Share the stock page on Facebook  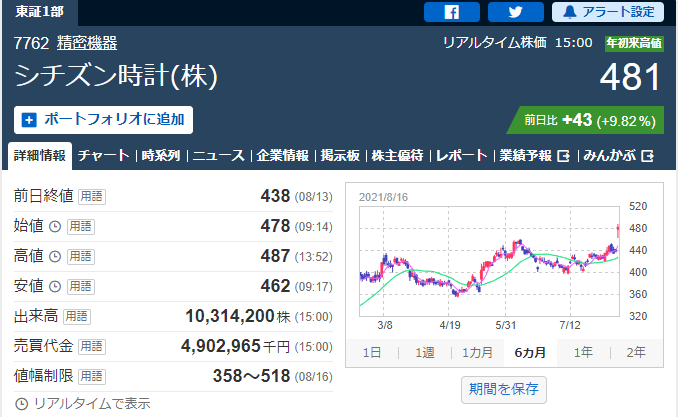click(451, 12)
